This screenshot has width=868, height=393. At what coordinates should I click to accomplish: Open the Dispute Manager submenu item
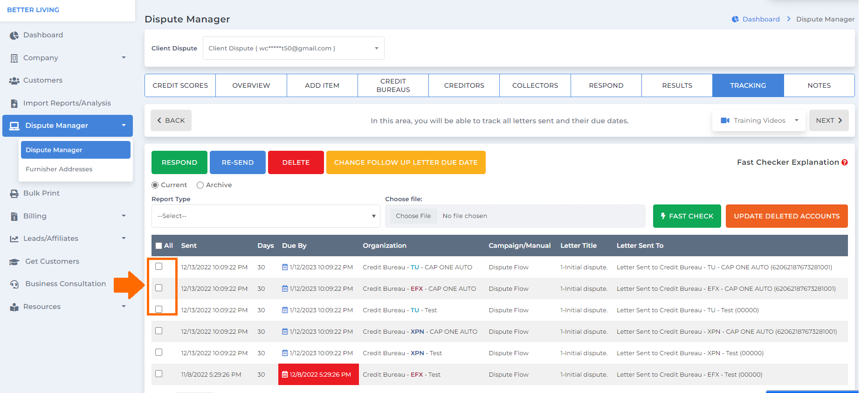[x=76, y=150]
